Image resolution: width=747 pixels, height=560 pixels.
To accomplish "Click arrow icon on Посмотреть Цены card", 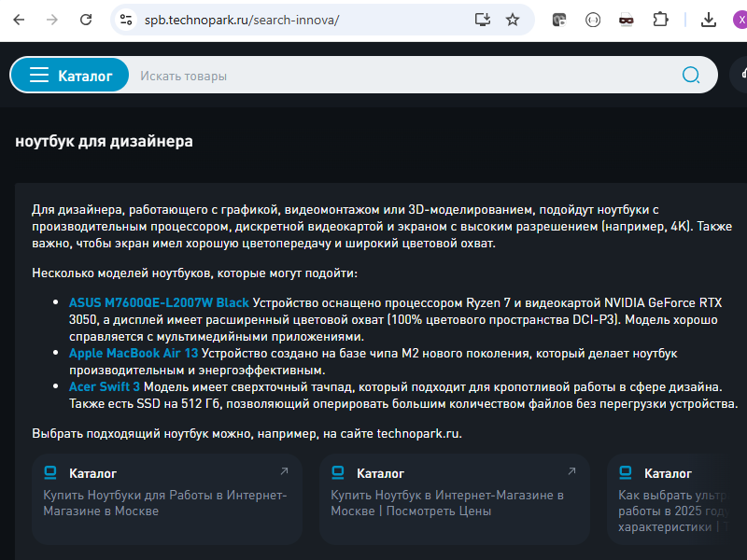I will click(572, 471).
